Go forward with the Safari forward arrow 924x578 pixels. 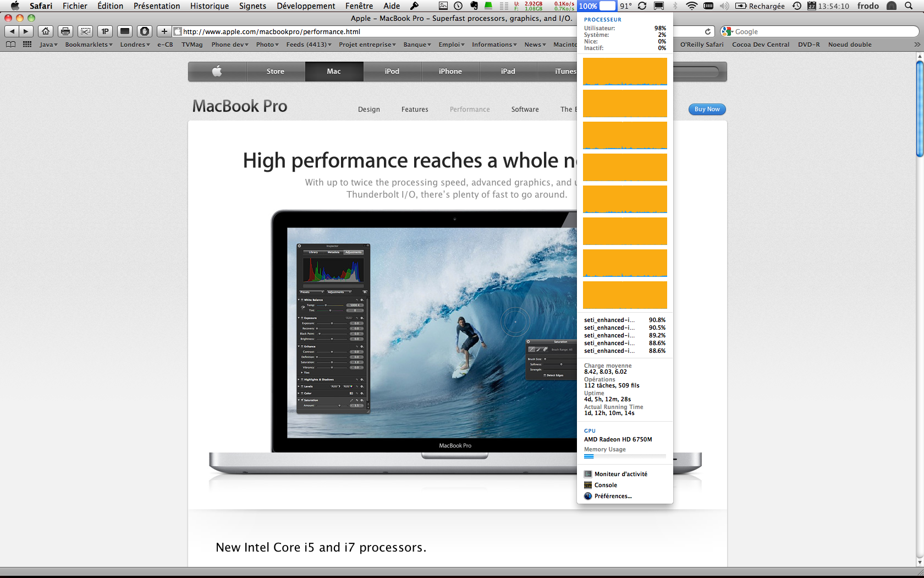pyautogui.click(x=26, y=31)
